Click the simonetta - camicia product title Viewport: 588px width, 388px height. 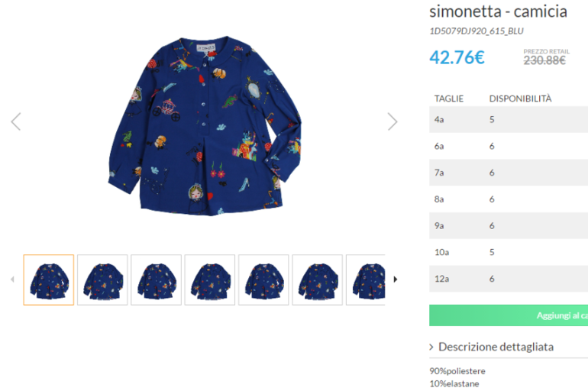coord(498,11)
